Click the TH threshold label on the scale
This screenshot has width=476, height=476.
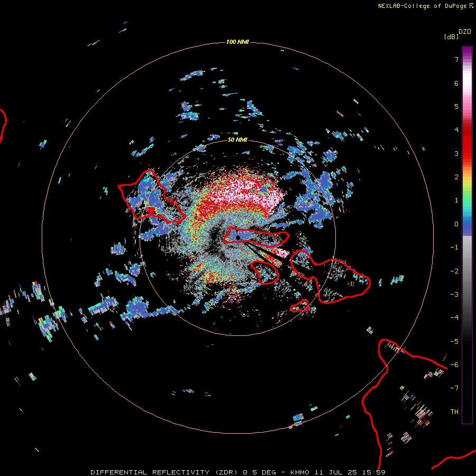(454, 412)
